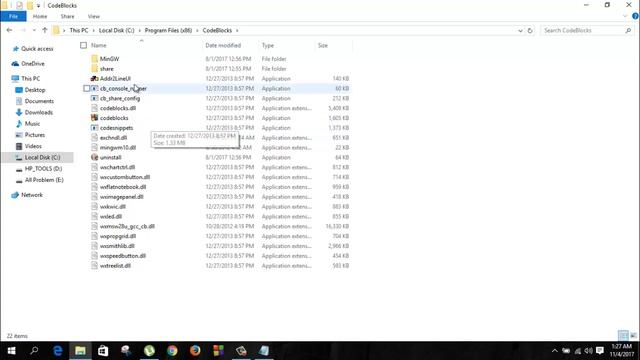The height and width of the screenshot is (360, 640).
Task: Open Google Chrome from taskbar
Action: tap(172, 351)
